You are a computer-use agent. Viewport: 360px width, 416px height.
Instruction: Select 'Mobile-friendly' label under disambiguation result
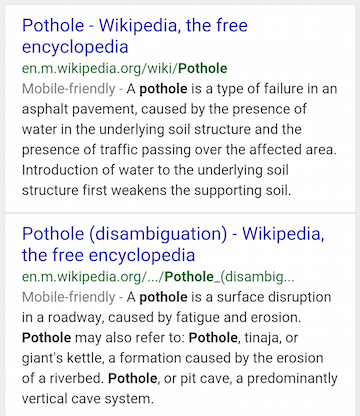coord(69,297)
